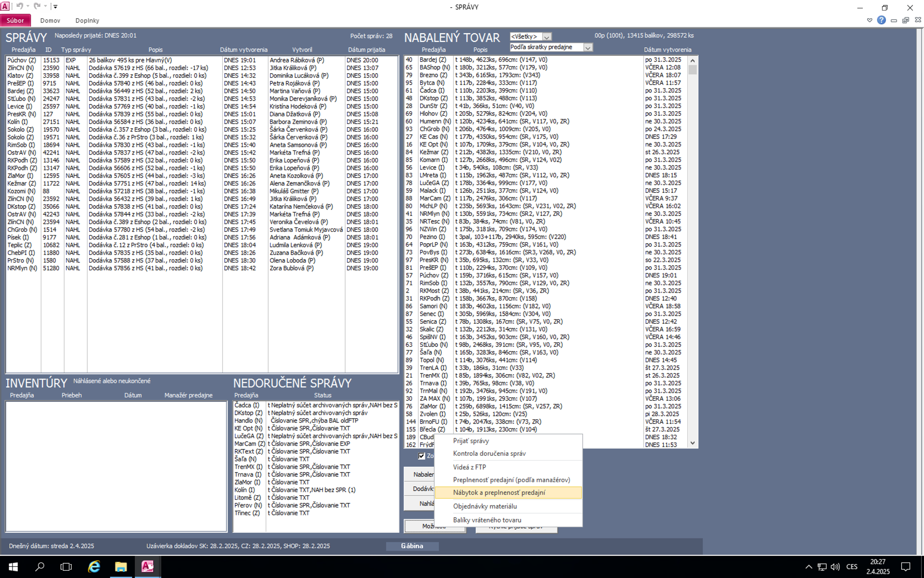Screen dimensions: 924x578
Task: Click the Access logo in title bar
Action: coord(5,6)
